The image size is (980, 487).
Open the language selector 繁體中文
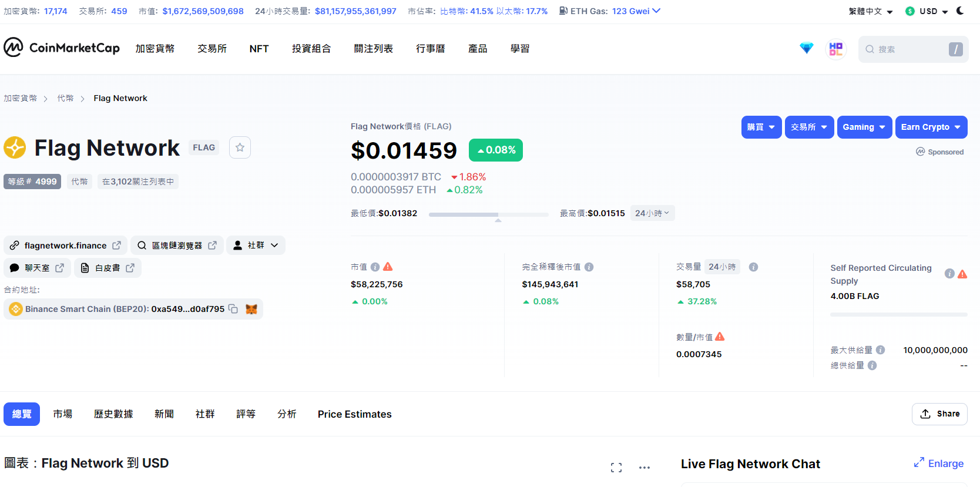(x=871, y=11)
